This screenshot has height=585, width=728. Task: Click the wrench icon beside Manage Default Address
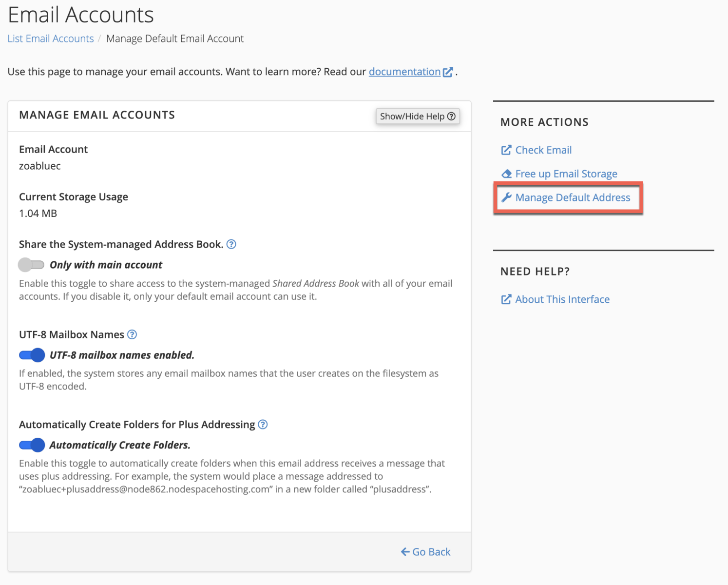click(506, 197)
